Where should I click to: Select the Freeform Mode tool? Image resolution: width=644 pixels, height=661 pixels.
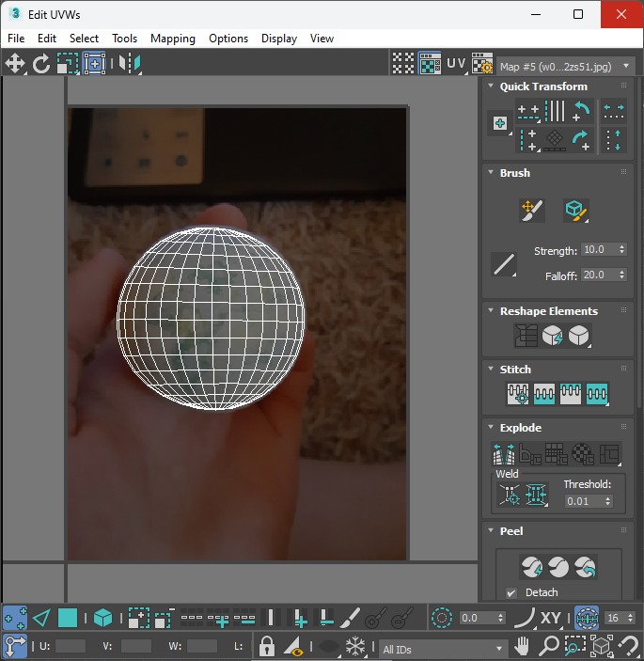point(94,64)
